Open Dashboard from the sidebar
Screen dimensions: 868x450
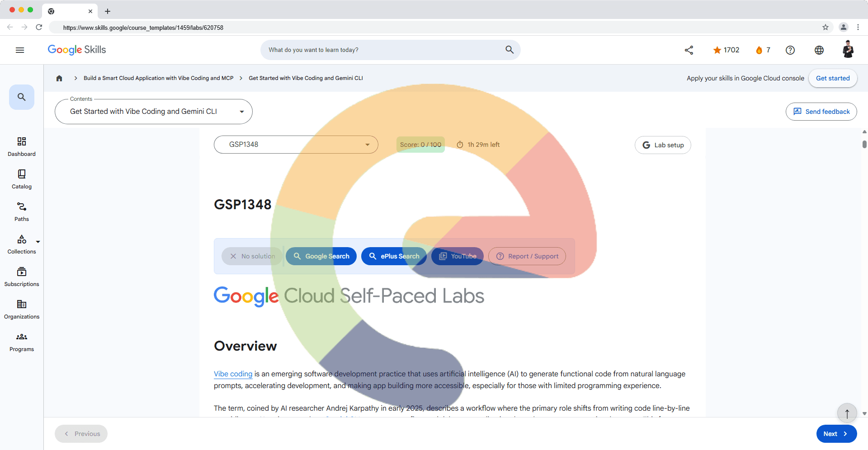[x=22, y=147]
